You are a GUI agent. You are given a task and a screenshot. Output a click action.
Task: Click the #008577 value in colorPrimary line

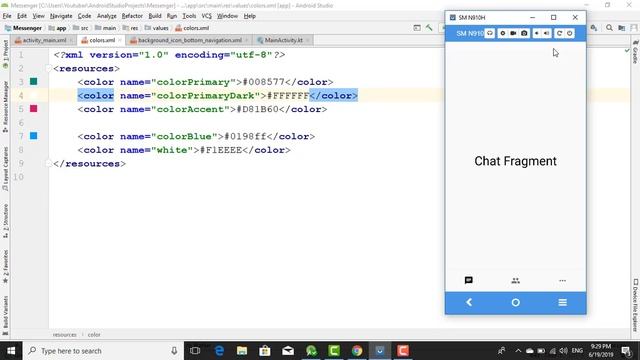[263, 82]
